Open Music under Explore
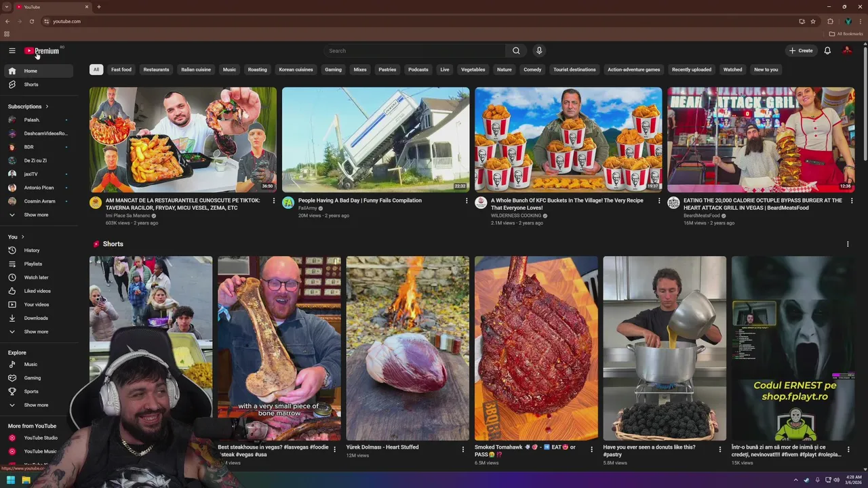 point(38,364)
